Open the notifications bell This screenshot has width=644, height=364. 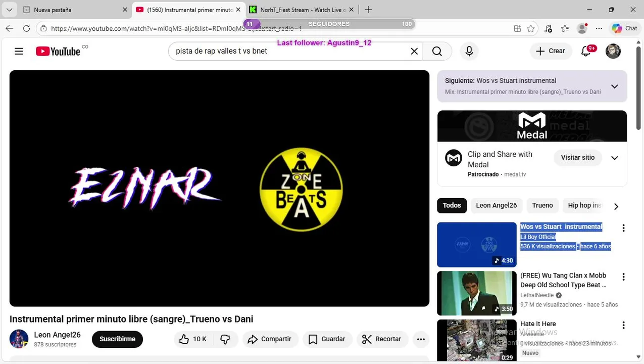pos(586,51)
